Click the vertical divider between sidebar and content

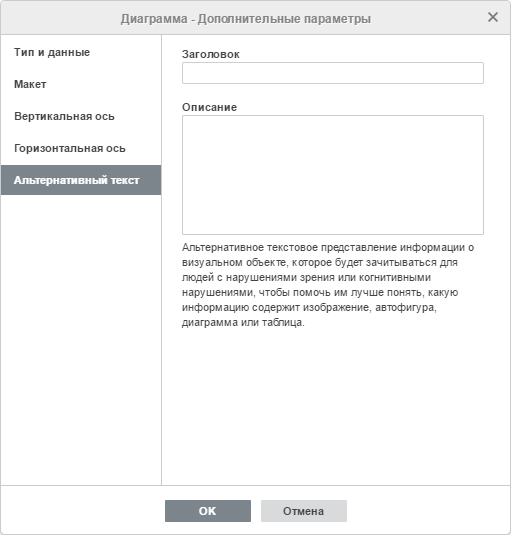pos(161,260)
